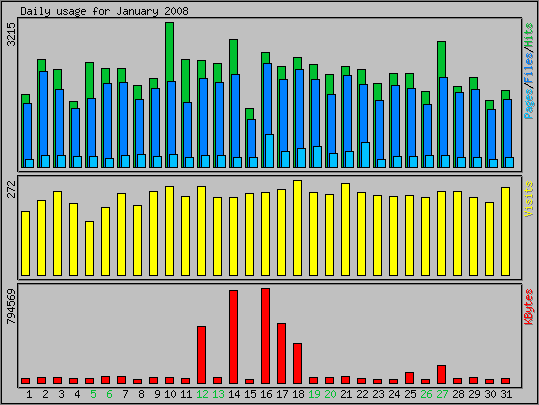
Task: Click the red KBytes bar for day 16
Action: coord(265,336)
